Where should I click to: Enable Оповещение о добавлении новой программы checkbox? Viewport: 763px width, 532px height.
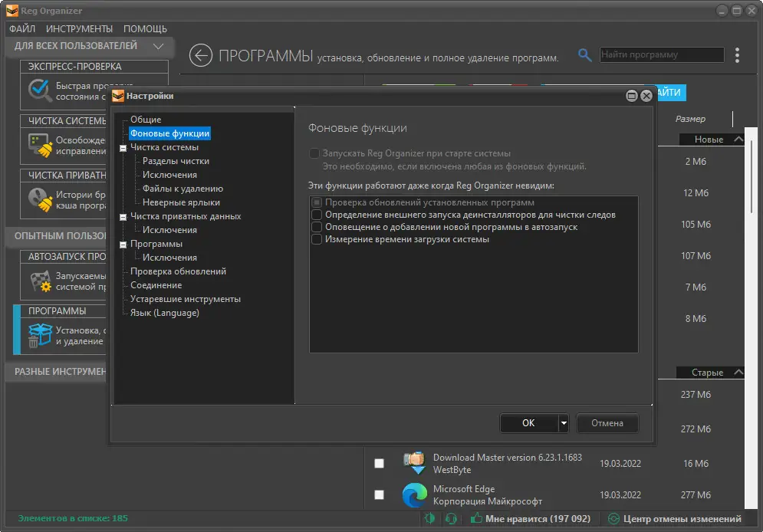pos(316,227)
